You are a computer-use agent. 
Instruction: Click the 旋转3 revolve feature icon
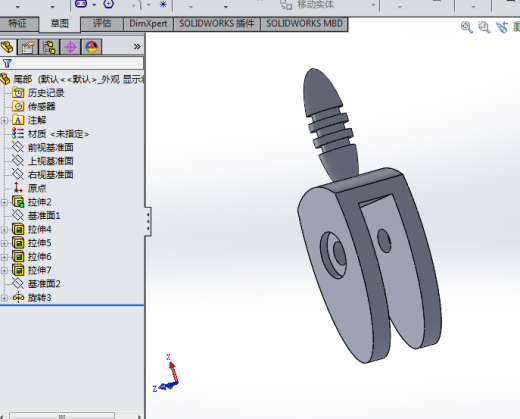coord(18,297)
